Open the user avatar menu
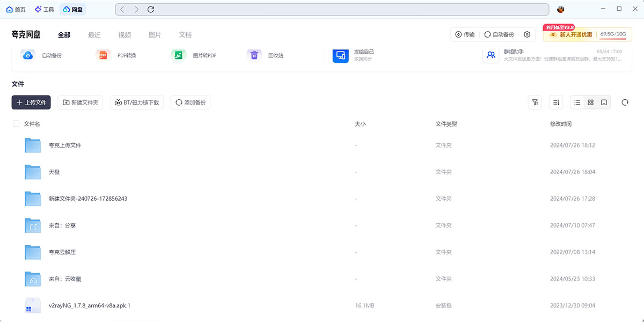 tap(561, 9)
